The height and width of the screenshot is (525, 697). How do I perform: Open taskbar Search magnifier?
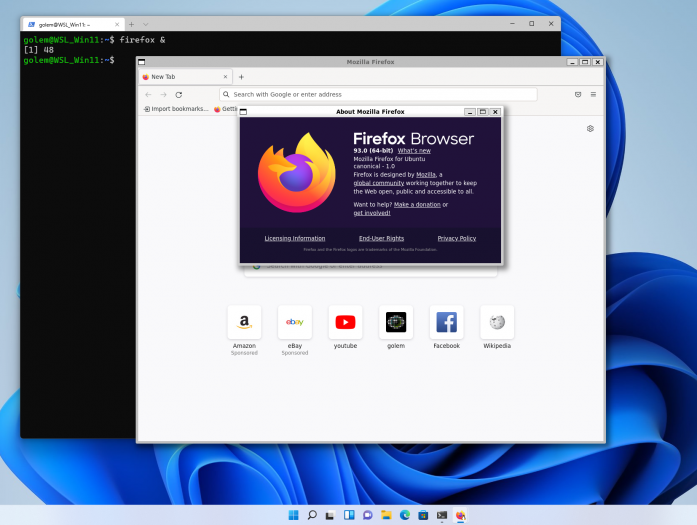(312, 515)
